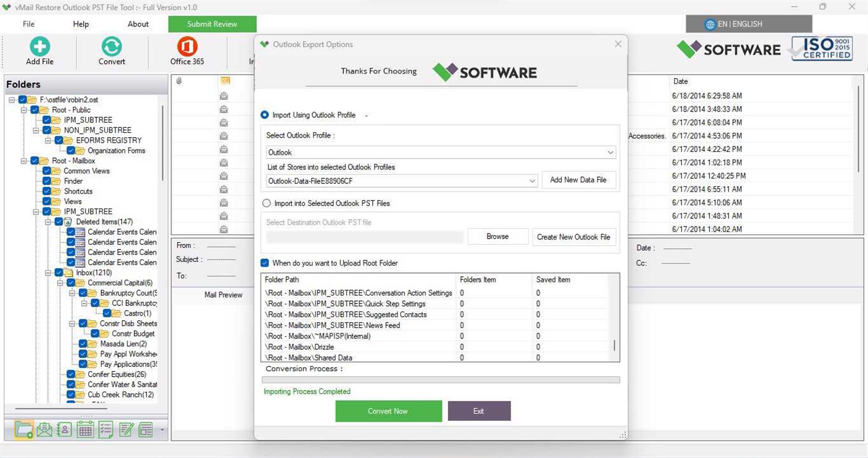Screen dimensions: 868x458
Task: Click the Journal notes icon at bottom
Action: 126,429
